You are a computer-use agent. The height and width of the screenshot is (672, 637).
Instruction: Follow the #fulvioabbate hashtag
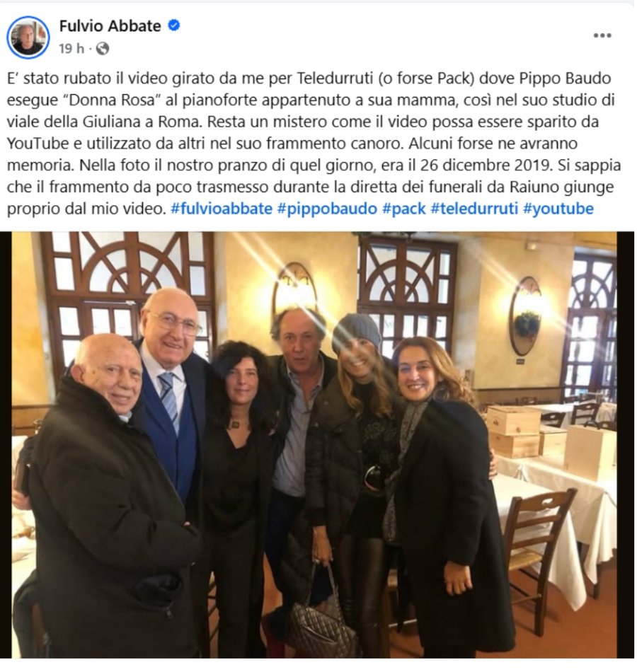point(222,209)
